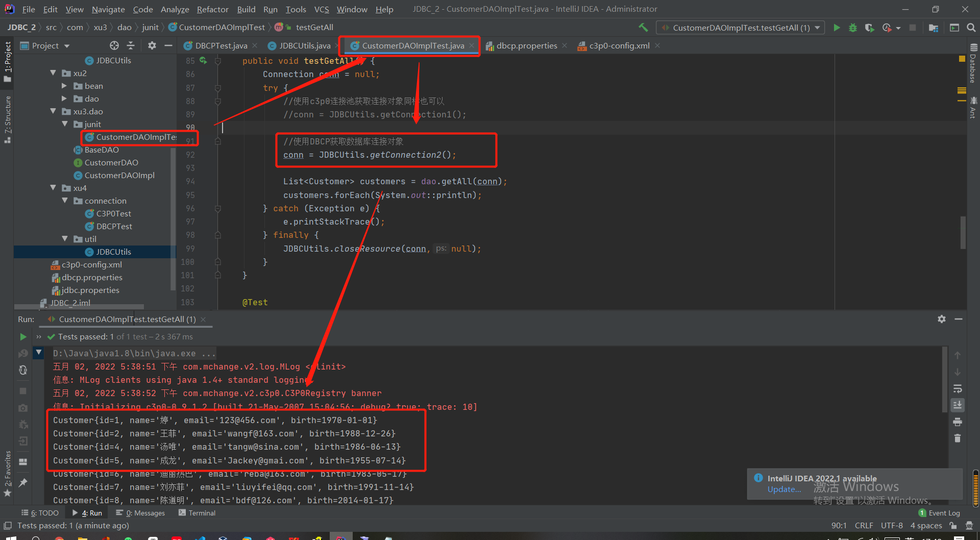Expand the bean folder
Screen dimensions: 980x540
(64, 86)
